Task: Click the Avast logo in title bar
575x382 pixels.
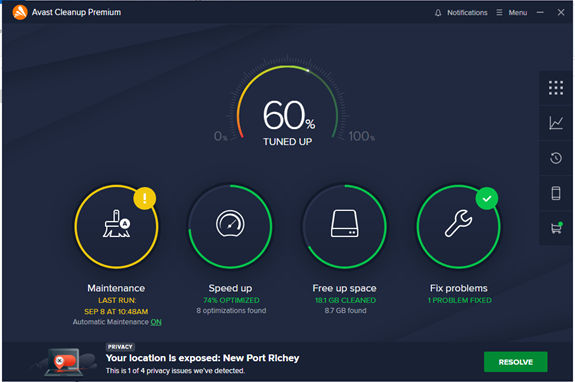Action: point(20,12)
